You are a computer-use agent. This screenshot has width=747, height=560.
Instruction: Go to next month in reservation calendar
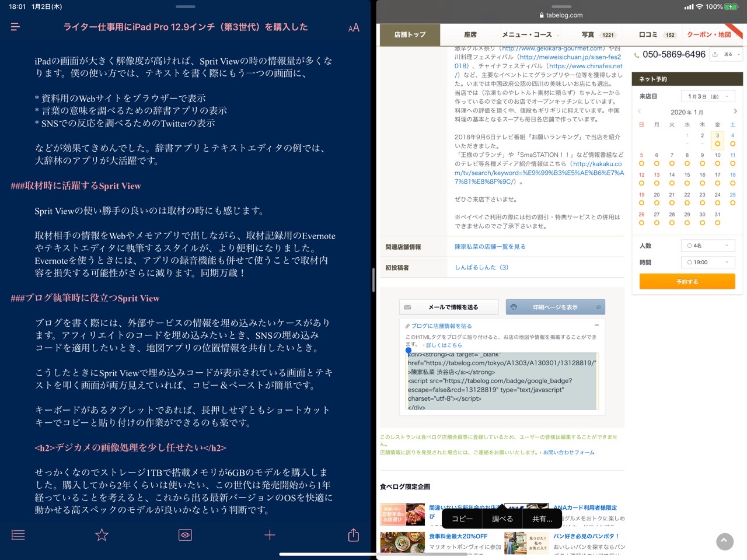[735, 111]
